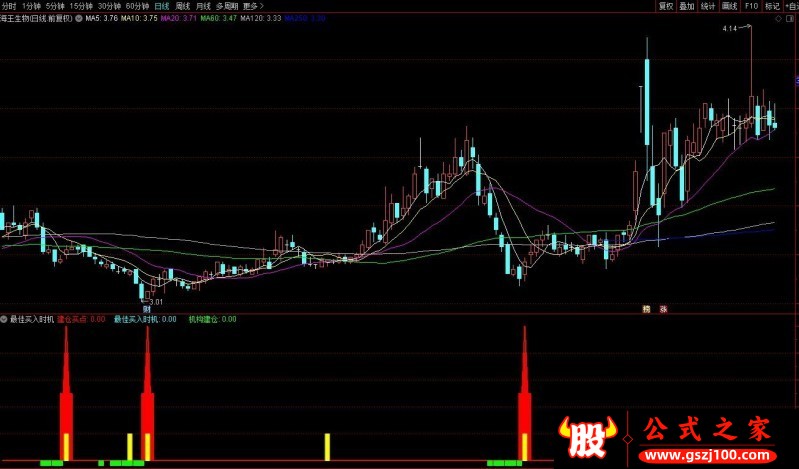Click the 财 info marker under chart
Image resolution: width=799 pixels, height=469 pixels.
click(147, 308)
